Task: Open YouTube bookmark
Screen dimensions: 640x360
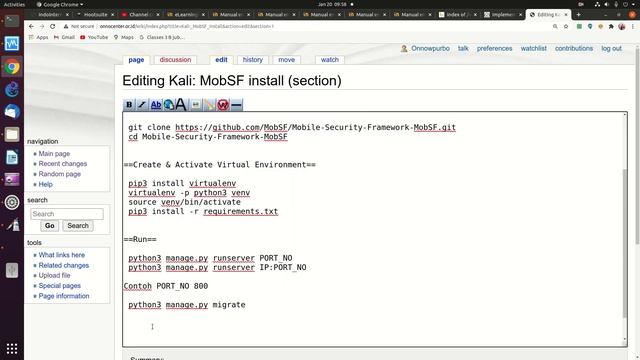Action: coord(94,37)
